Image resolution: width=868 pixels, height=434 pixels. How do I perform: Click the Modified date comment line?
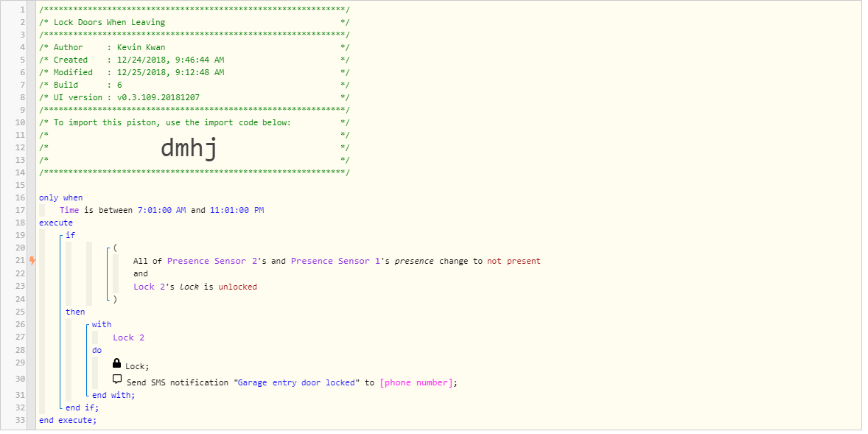(x=195, y=72)
